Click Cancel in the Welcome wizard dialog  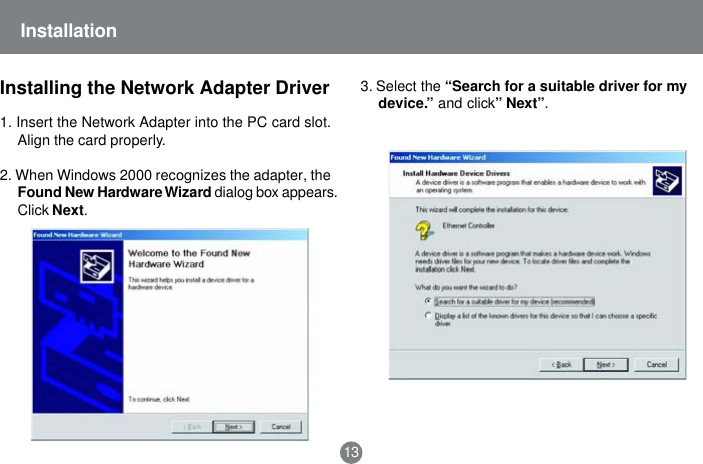click(x=281, y=427)
